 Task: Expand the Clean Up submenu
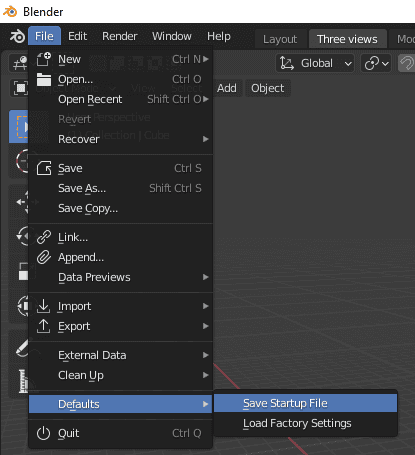coord(120,375)
